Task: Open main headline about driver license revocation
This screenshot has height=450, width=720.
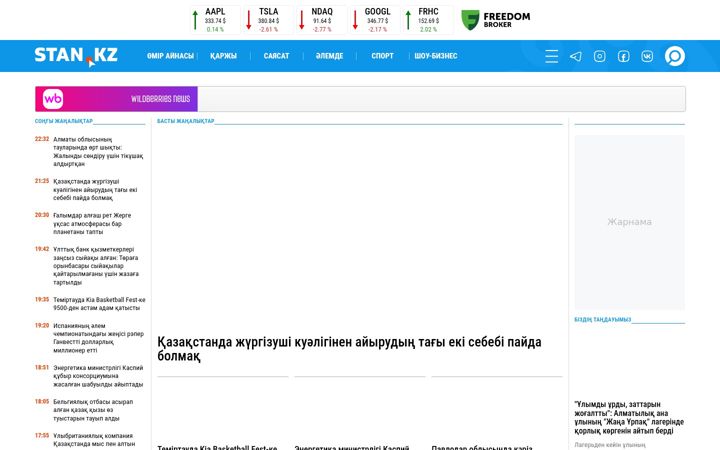Action: point(349,349)
